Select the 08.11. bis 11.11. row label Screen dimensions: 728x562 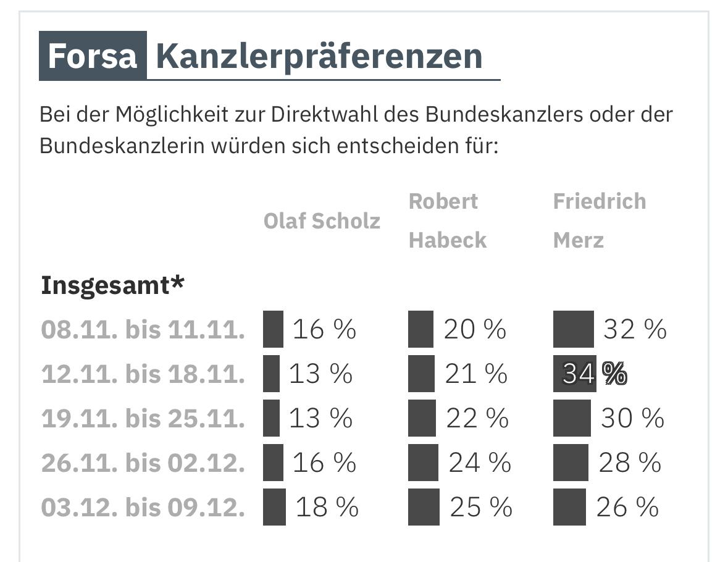pos(143,329)
